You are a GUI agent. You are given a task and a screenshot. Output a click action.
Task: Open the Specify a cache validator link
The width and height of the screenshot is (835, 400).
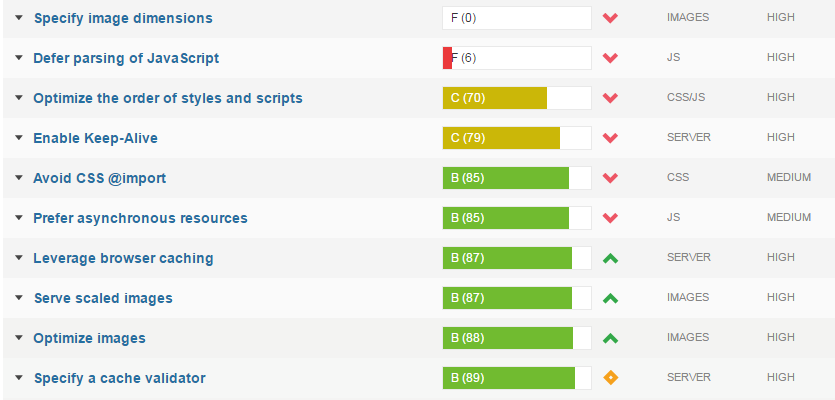click(x=120, y=378)
